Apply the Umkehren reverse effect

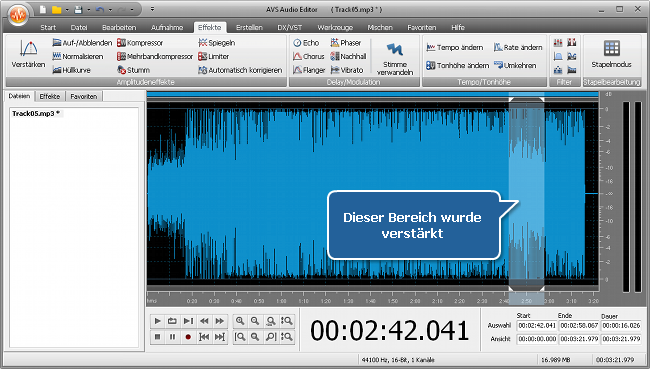[x=515, y=66]
